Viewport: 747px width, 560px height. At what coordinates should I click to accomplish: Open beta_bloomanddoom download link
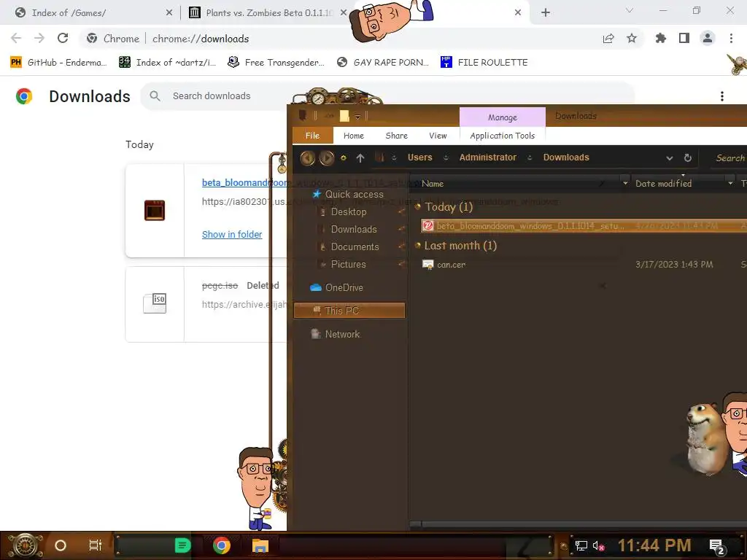(x=244, y=182)
